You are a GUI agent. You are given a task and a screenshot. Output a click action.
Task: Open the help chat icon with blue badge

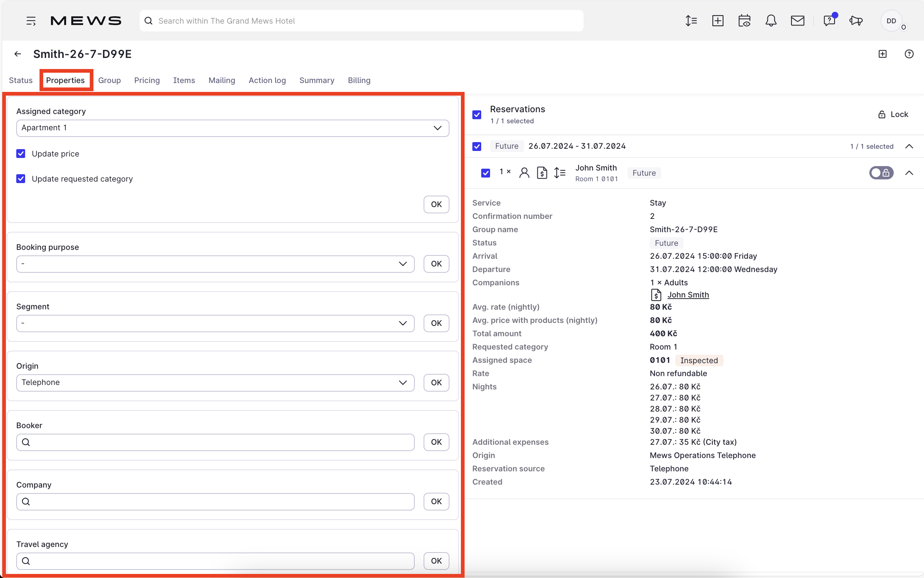(x=828, y=21)
